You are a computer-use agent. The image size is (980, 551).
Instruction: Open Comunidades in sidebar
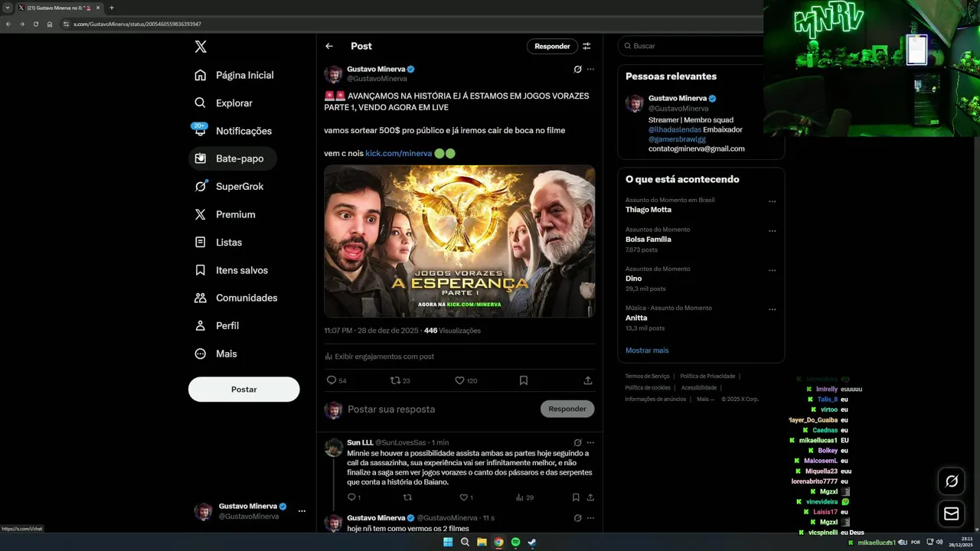(x=237, y=298)
